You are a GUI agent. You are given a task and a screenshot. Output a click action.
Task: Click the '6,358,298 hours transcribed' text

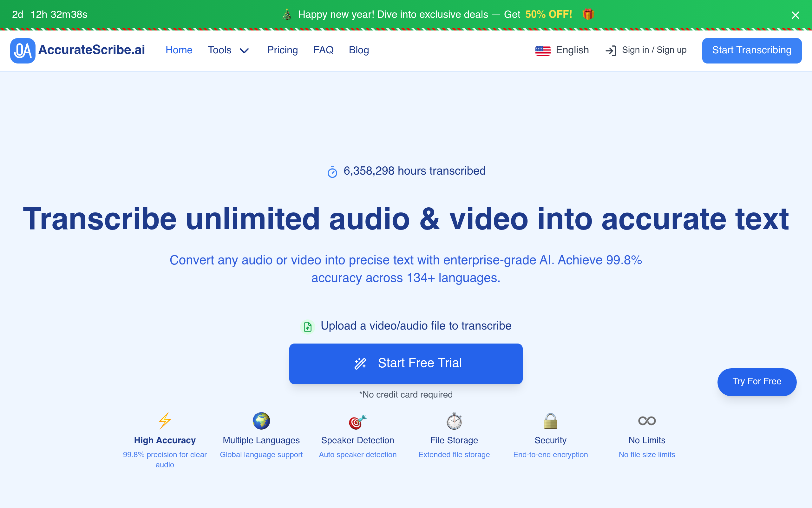(414, 171)
